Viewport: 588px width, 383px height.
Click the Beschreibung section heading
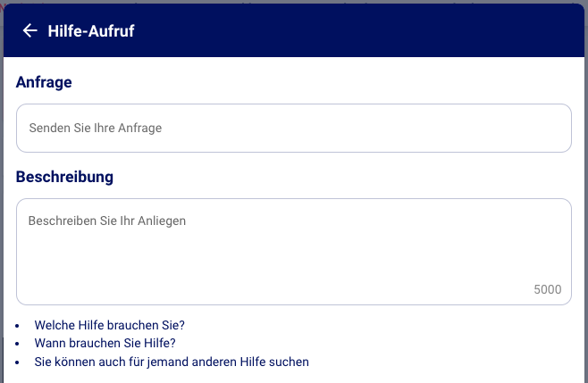64,177
